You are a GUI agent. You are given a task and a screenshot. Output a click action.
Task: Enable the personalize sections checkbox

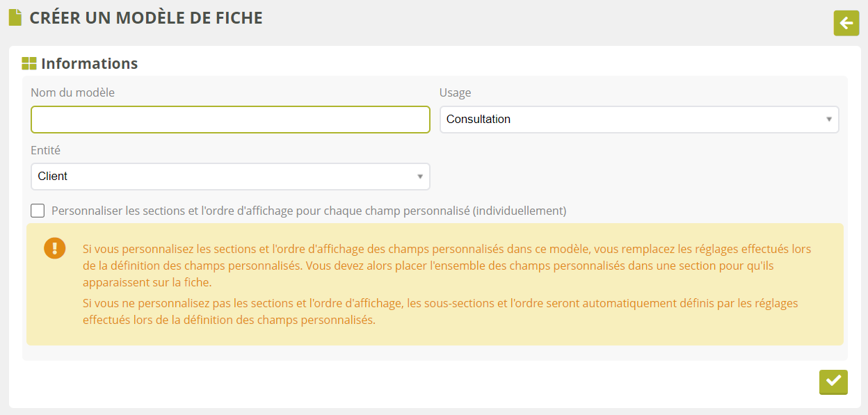38,211
